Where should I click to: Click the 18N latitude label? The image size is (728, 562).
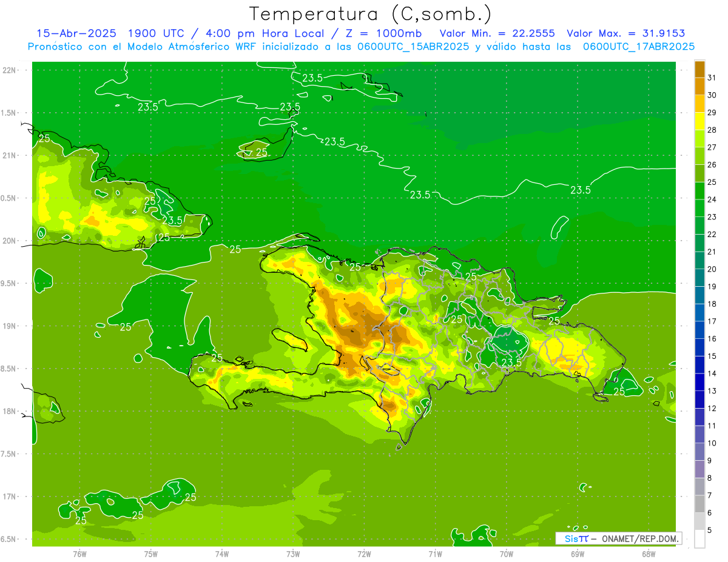8,411
